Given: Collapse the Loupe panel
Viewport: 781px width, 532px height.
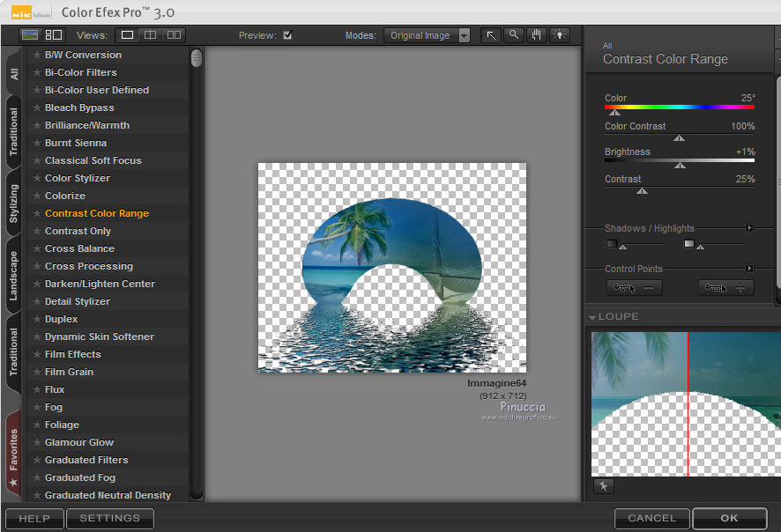Looking at the screenshot, I should coord(593,317).
